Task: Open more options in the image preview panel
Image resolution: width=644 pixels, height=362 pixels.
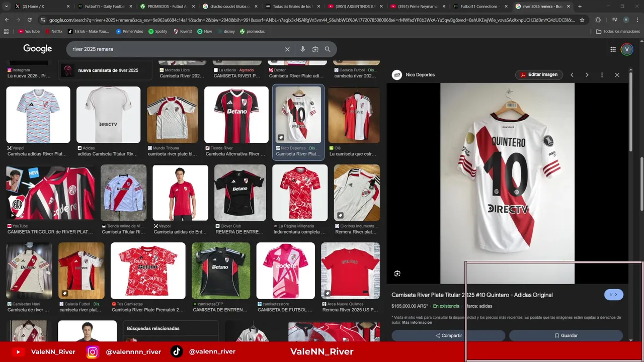Action: tap(602, 75)
